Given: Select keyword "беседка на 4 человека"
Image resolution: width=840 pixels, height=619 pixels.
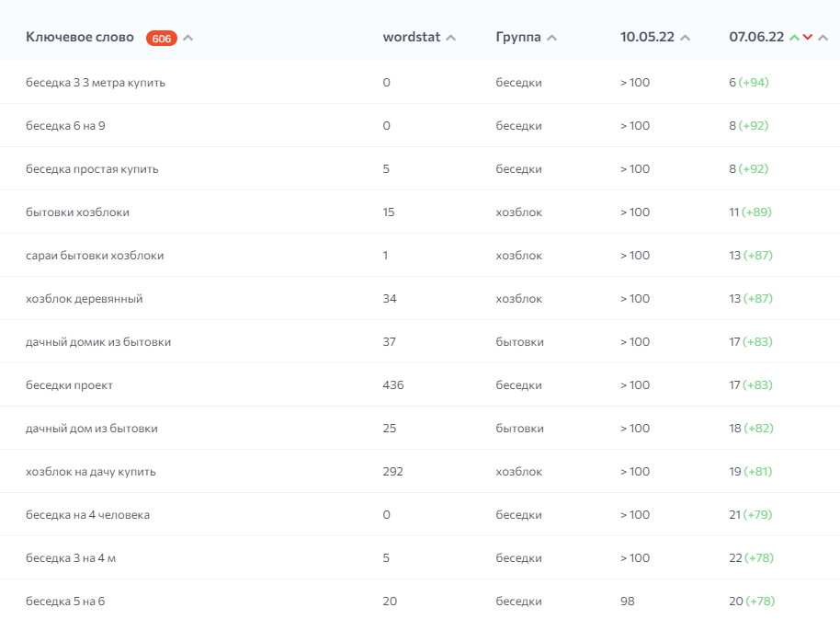Looking at the screenshot, I should [88, 514].
